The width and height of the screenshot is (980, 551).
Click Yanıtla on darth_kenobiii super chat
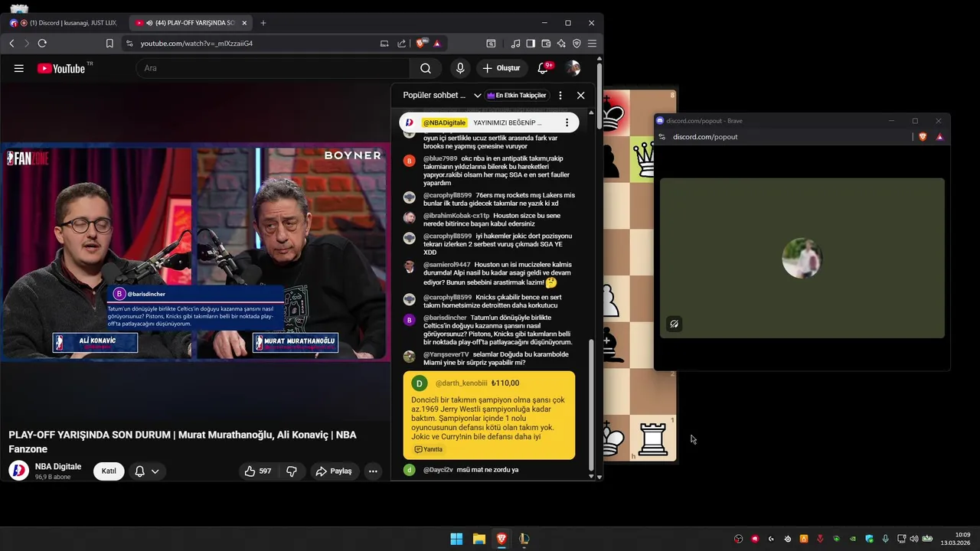point(429,449)
